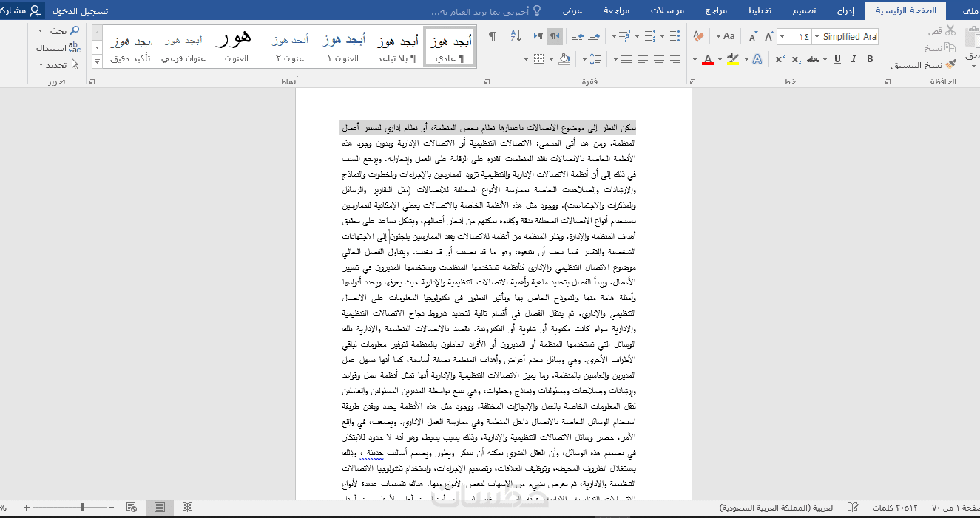This screenshot has width=980, height=518.
Task: Click Format Painter (نسخ التنسيق)
Action: (923, 65)
